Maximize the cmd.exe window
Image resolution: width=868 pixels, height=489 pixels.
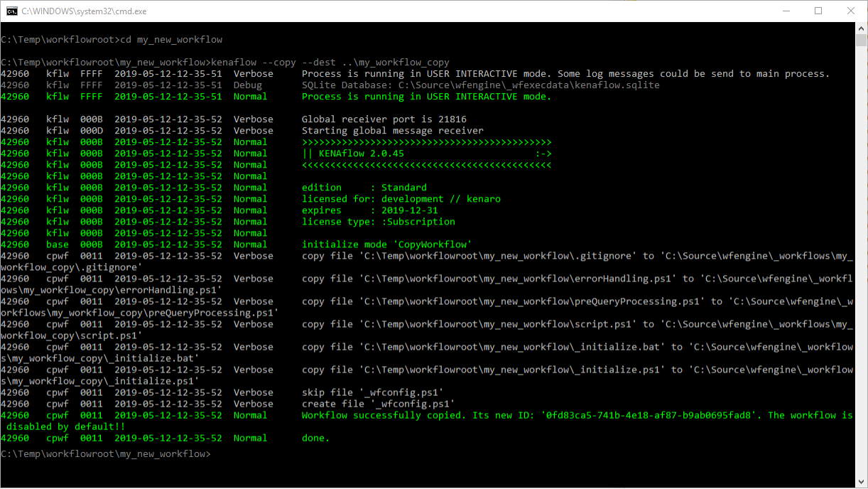pyautogui.click(x=818, y=11)
